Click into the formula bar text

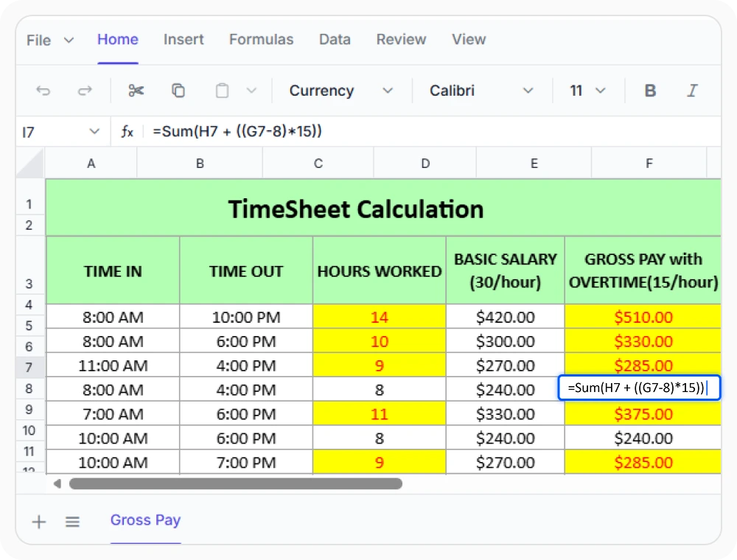click(x=237, y=131)
